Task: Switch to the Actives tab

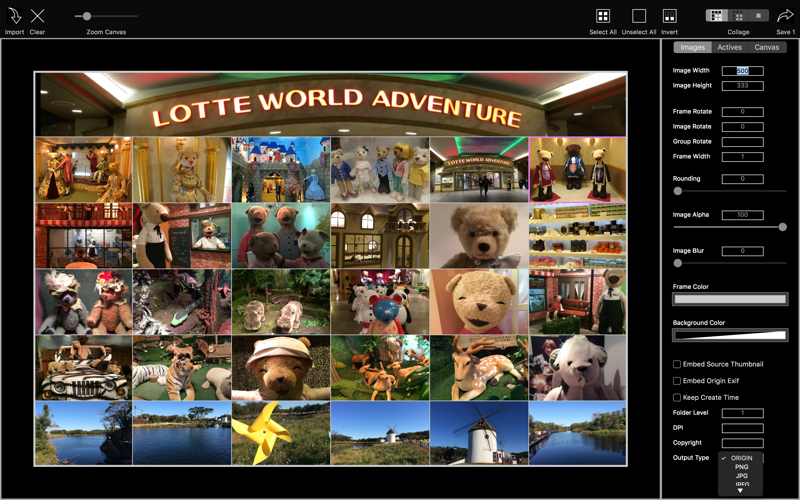Action: (730, 47)
